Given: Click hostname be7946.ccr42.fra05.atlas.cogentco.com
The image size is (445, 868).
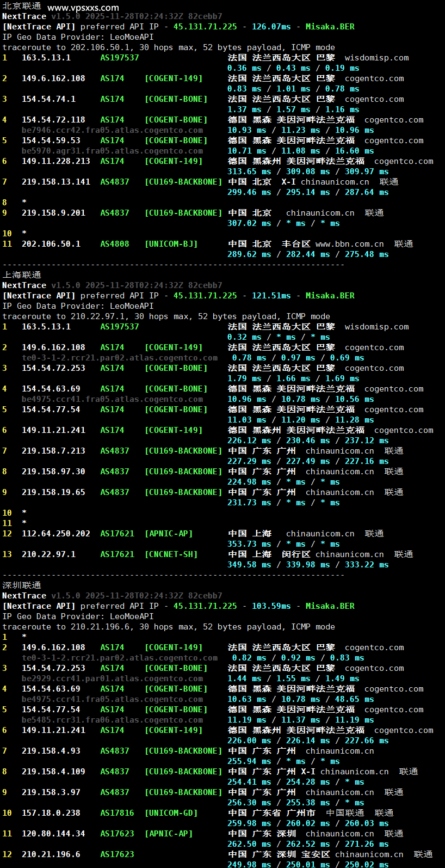Looking at the screenshot, I should click(112, 130).
